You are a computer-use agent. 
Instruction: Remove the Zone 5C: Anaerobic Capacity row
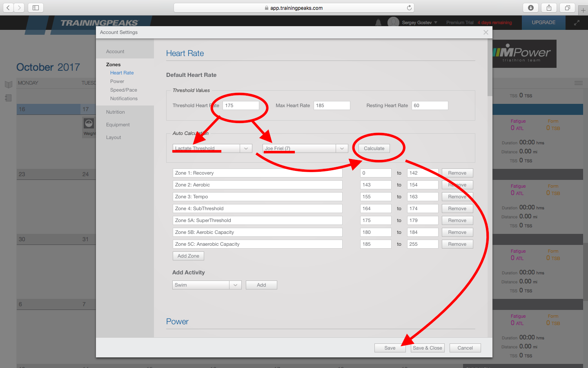coord(457,244)
